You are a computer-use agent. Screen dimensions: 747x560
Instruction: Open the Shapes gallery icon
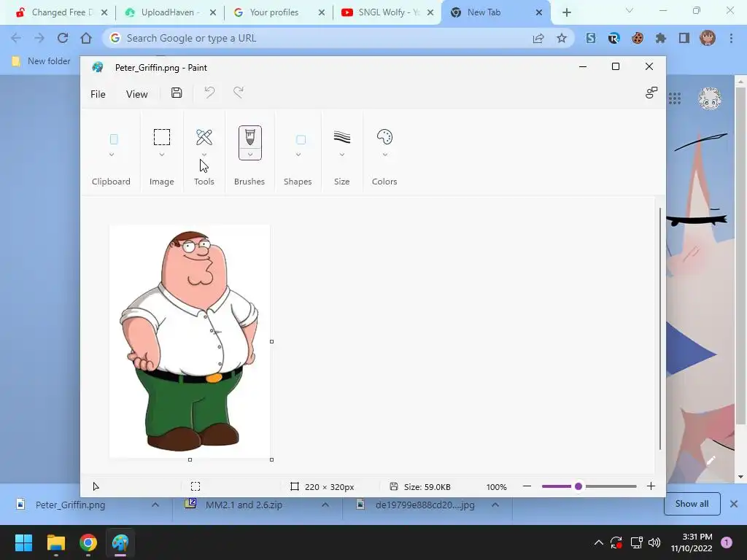click(301, 139)
